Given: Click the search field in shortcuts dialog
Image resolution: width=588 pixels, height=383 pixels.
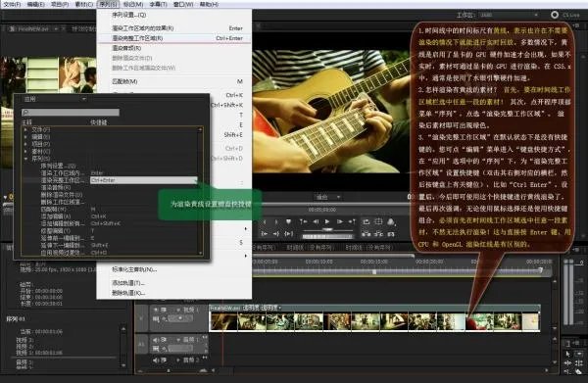Looking at the screenshot, I should 71,113.
